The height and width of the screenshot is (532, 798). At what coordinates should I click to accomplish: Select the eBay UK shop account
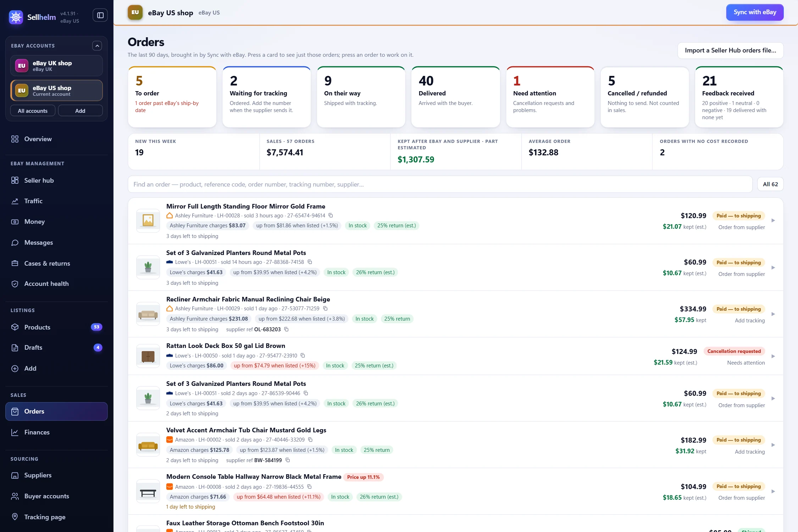tap(57, 66)
